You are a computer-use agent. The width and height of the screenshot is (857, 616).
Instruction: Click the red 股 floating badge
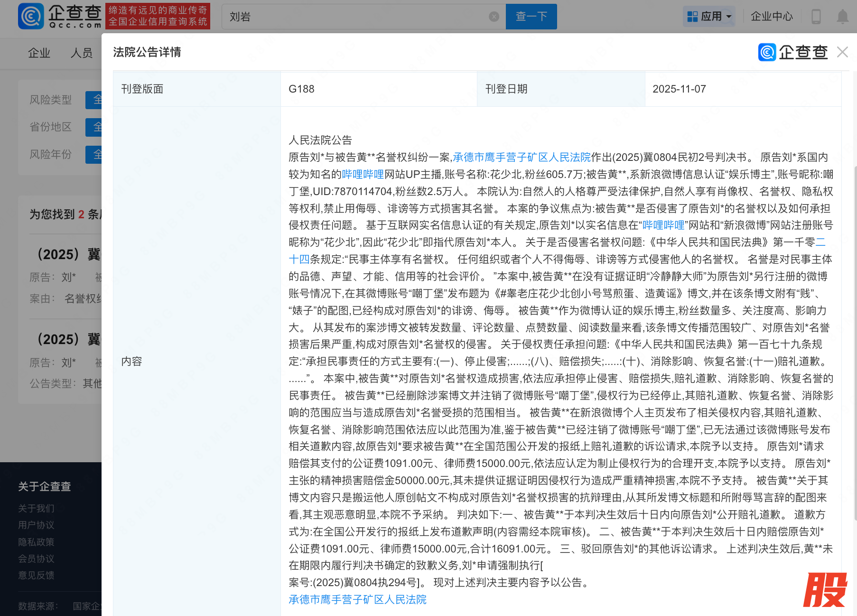point(825,590)
